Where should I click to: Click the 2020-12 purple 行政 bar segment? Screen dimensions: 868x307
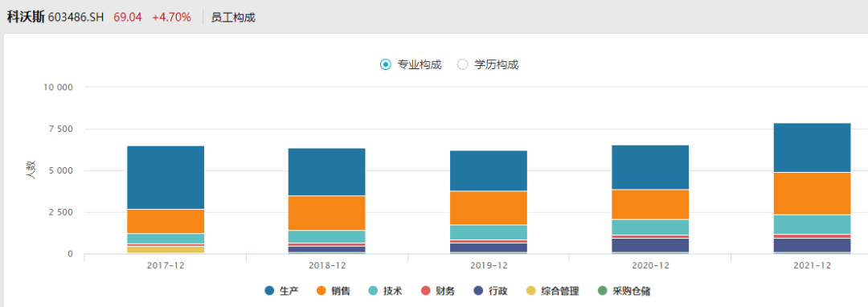click(x=650, y=245)
